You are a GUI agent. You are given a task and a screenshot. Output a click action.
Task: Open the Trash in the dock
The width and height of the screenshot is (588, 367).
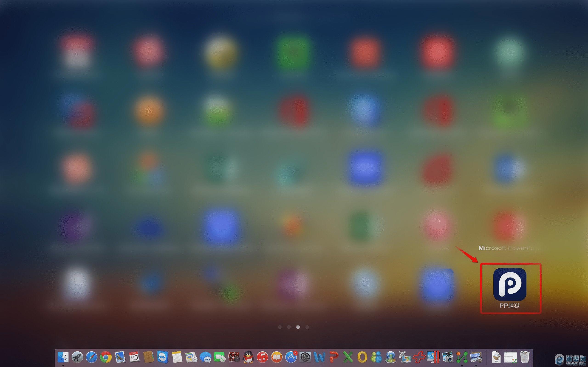click(x=525, y=357)
